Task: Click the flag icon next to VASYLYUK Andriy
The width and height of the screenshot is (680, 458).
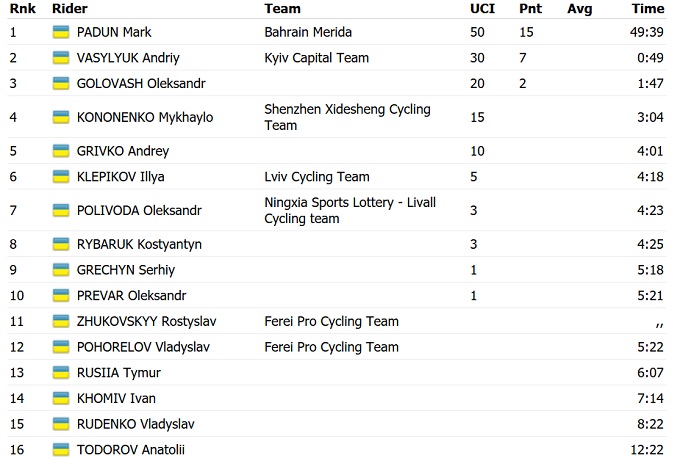Action: tap(60, 58)
